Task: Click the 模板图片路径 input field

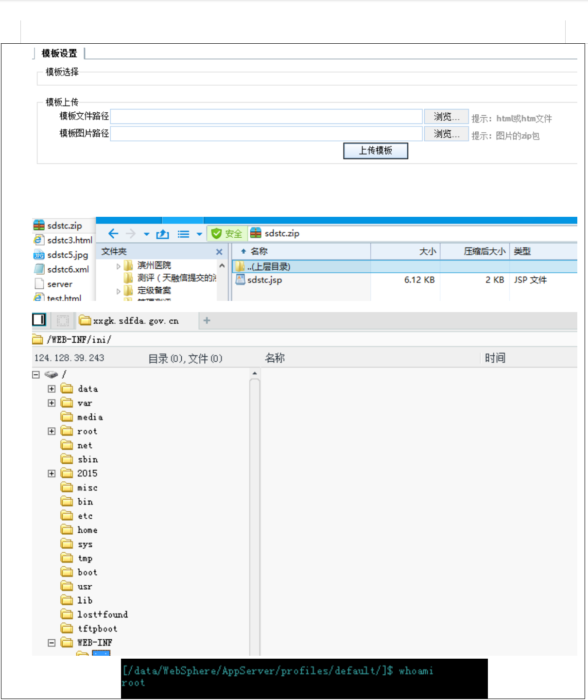Action: click(266, 134)
